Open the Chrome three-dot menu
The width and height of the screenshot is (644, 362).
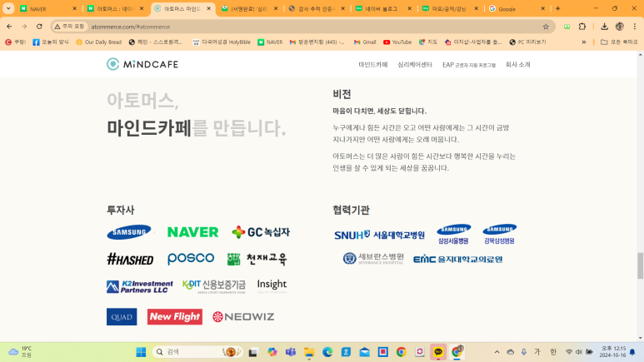tap(635, 27)
